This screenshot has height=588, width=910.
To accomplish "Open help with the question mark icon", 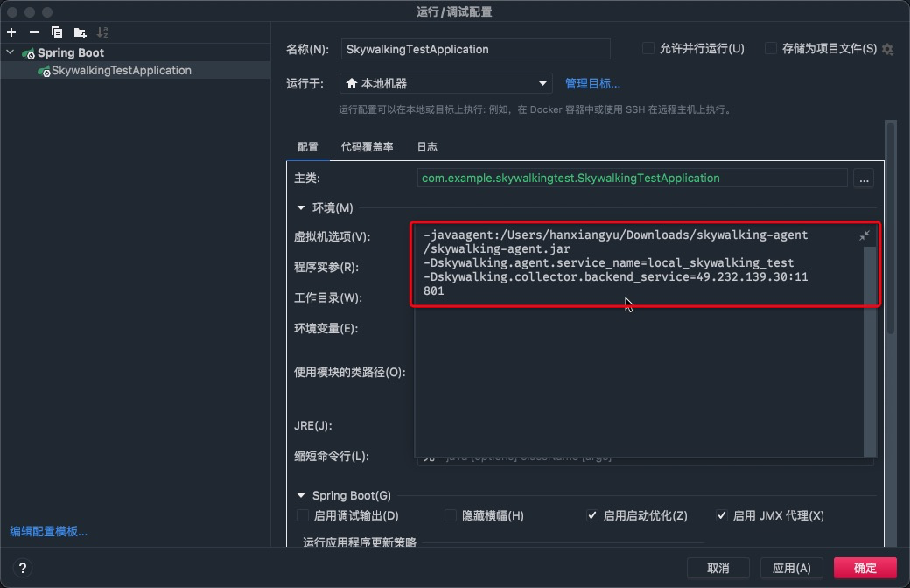I will click(22, 568).
